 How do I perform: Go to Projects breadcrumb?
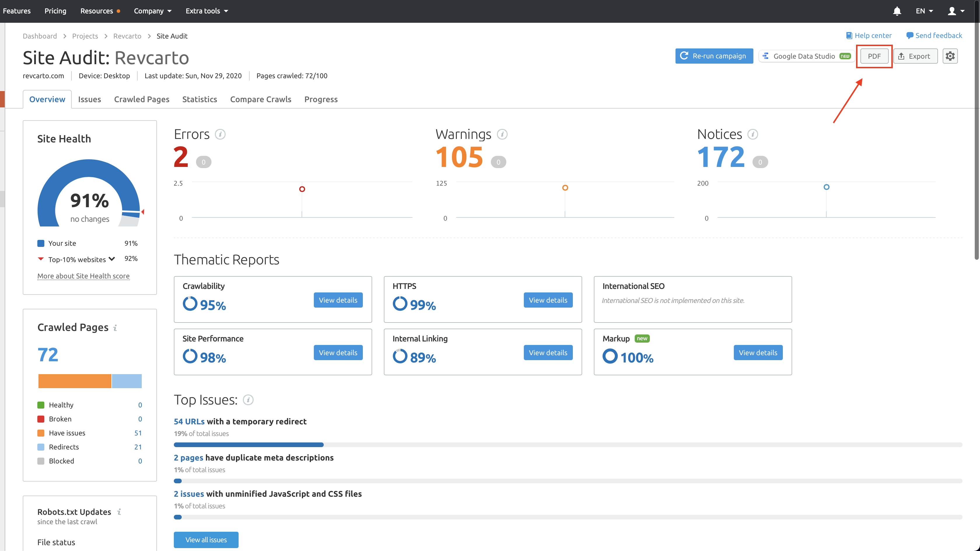[x=85, y=36]
